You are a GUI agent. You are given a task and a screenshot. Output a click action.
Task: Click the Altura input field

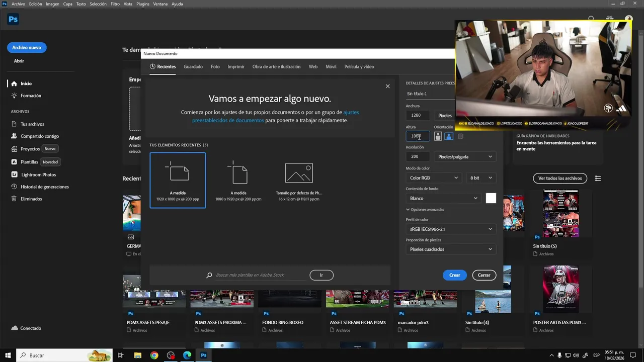point(418,136)
